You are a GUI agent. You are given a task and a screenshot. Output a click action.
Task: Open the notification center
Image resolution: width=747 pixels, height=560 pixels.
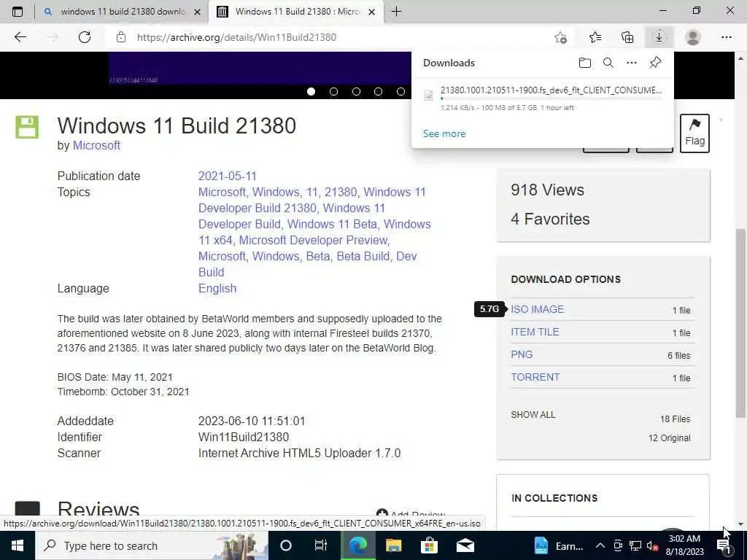click(x=724, y=545)
